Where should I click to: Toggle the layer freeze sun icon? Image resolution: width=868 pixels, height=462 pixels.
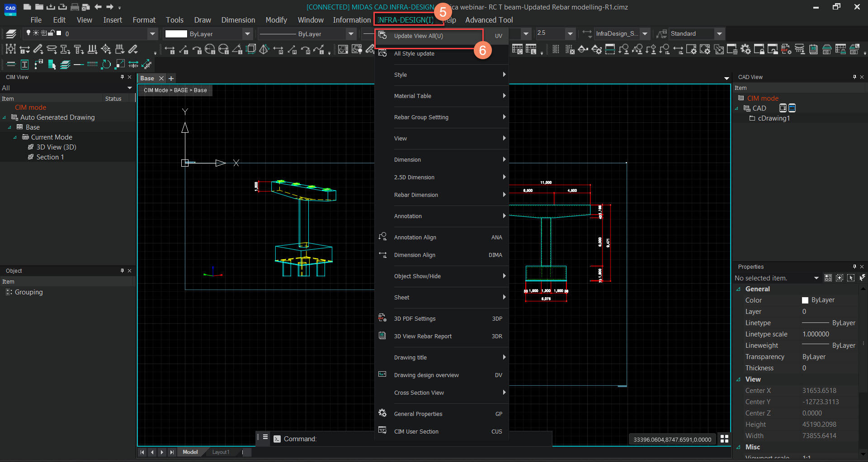point(36,33)
